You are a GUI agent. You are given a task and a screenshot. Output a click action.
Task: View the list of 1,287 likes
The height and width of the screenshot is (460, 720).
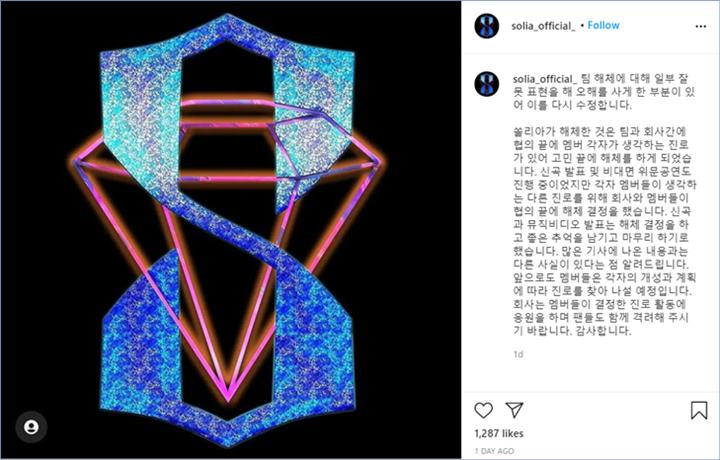pos(499,433)
